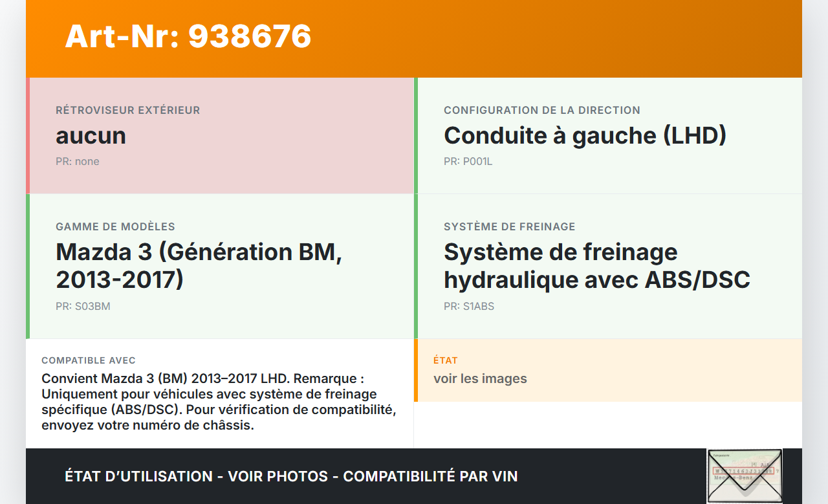Select the 'Conduite à gauche (LHD)' value
The width and height of the screenshot is (828, 504).
(585, 136)
